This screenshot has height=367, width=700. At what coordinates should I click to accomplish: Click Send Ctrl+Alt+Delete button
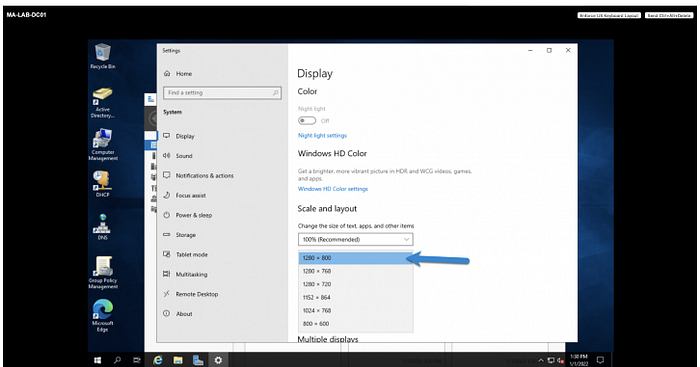[669, 15]
